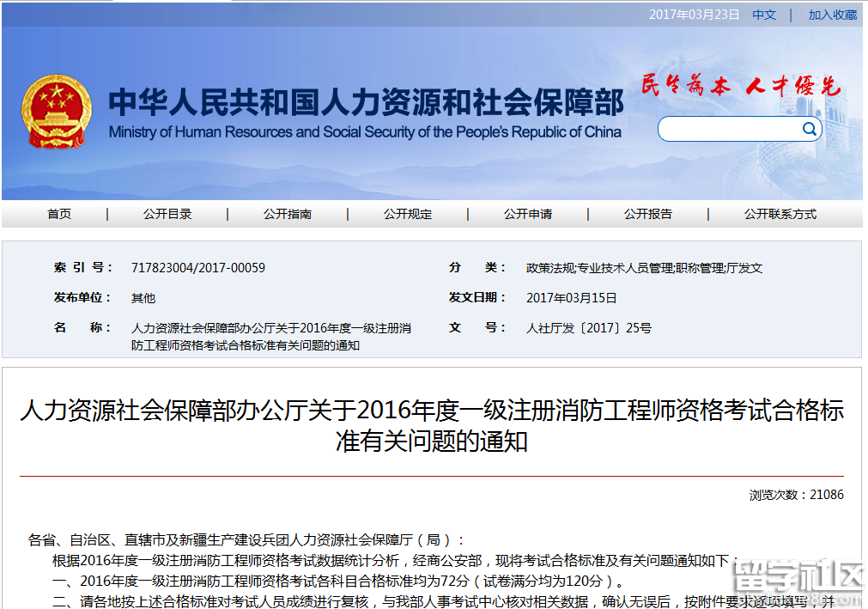This screenshot has width=868, height=609.
Task: Click the document number 人社厅发〔2017〕25号
Action: (x=588, y=326)
